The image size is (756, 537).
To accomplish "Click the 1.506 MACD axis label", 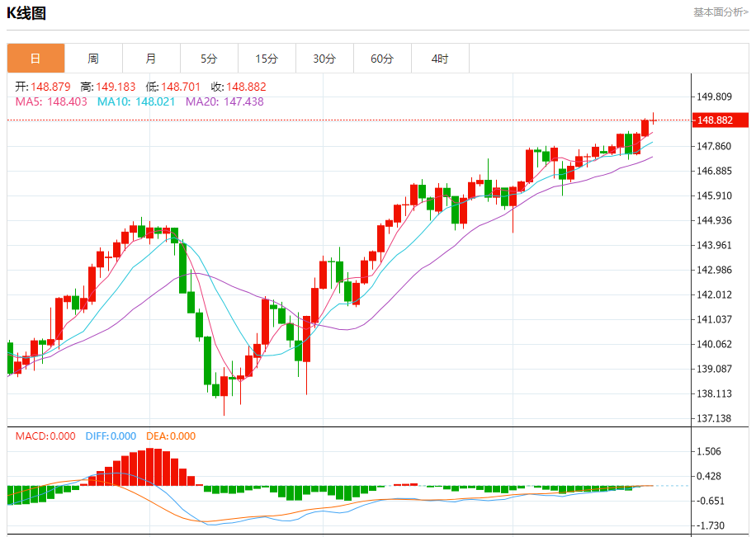I will 709,452.
